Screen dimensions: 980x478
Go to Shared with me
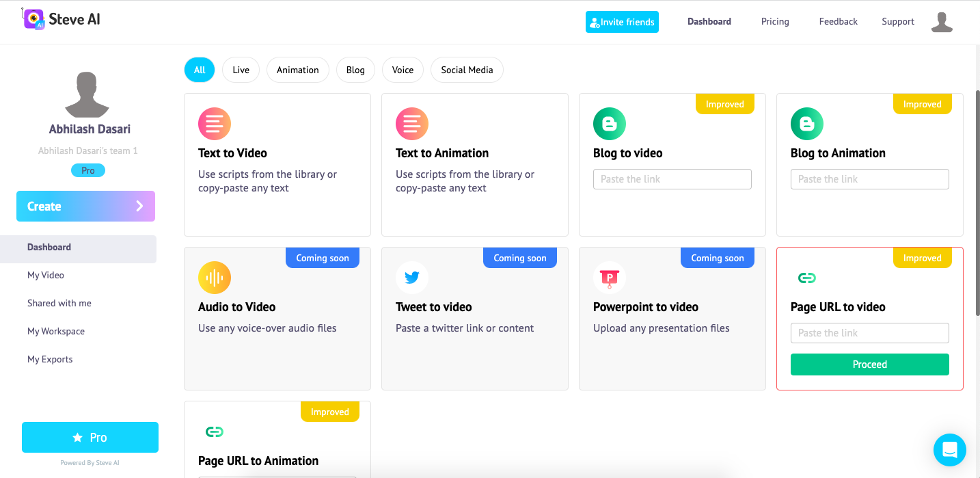pos(59,303)
